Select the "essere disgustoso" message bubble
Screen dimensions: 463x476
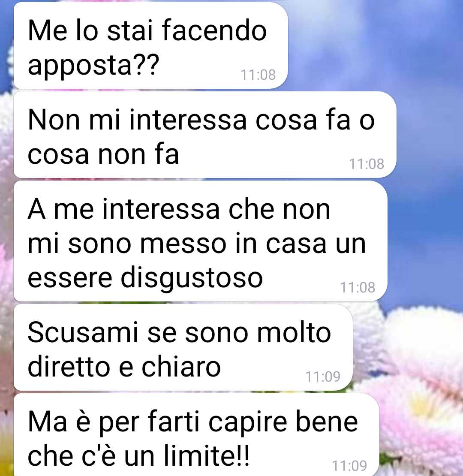click(201, 241)
